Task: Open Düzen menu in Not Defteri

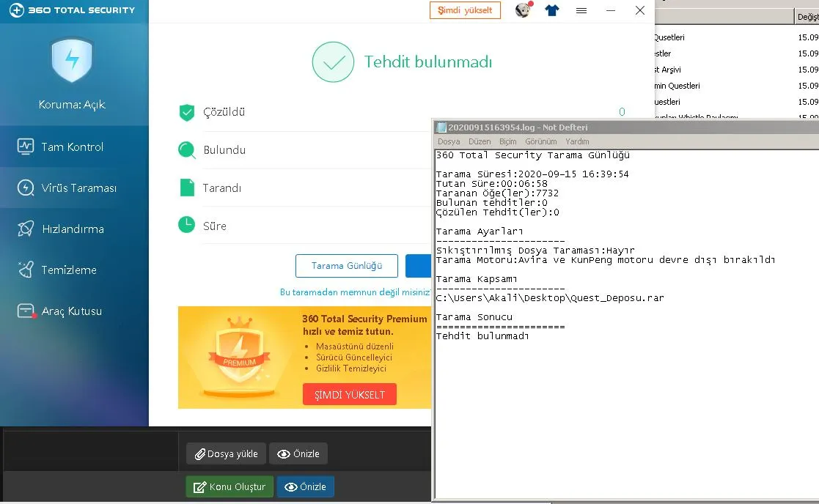Action: 480,141
